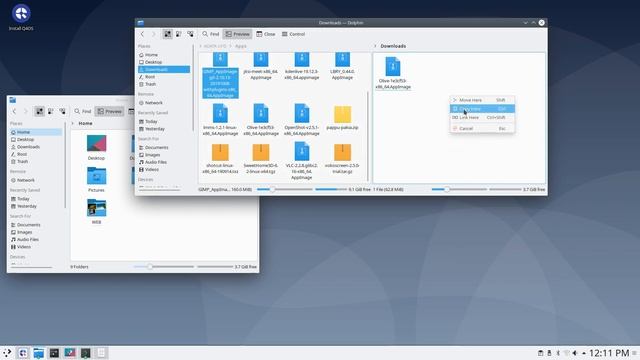Open the Control menu in Dolphin toolbar
Screen dimensions: 640x360
(293, 34)
